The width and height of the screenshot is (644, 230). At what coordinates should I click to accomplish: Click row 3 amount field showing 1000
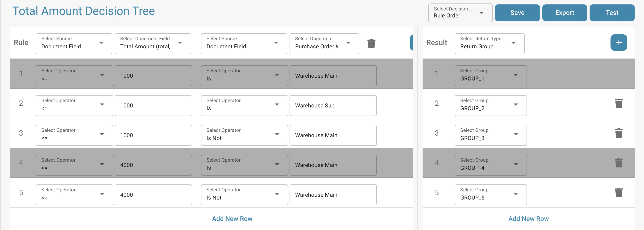point(153,135)
